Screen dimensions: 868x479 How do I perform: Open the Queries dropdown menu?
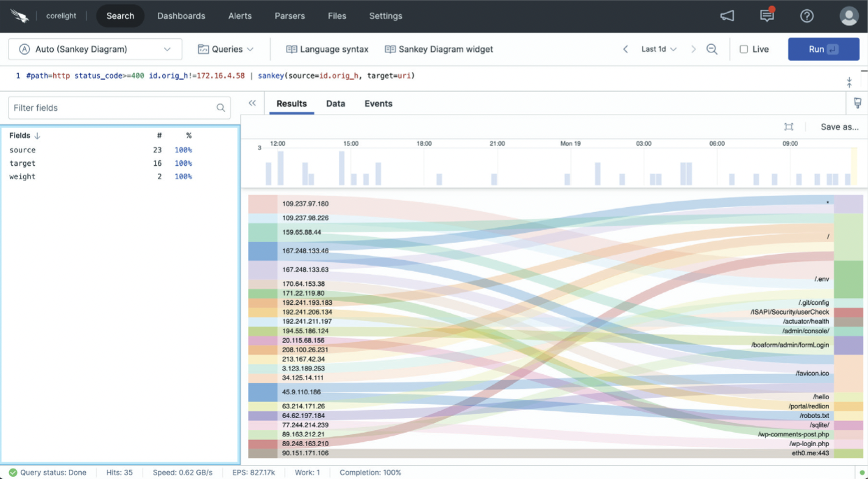click(x=226, y=49)
